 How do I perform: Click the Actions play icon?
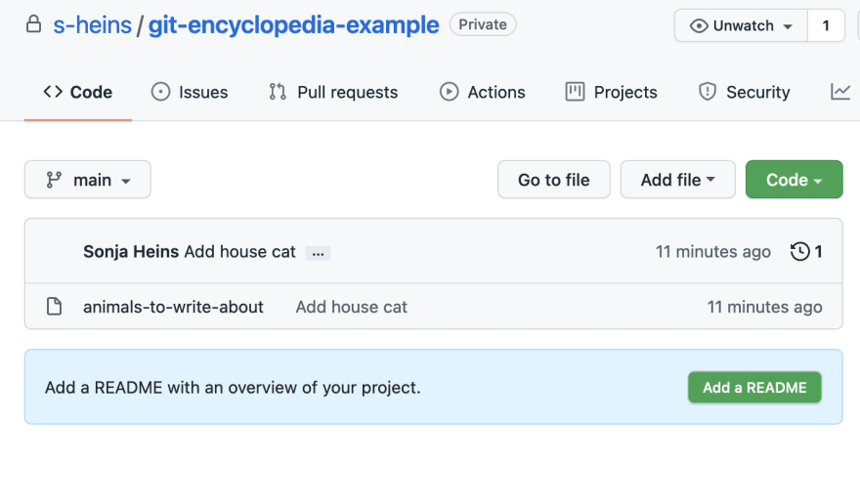(x=449, y=92)
